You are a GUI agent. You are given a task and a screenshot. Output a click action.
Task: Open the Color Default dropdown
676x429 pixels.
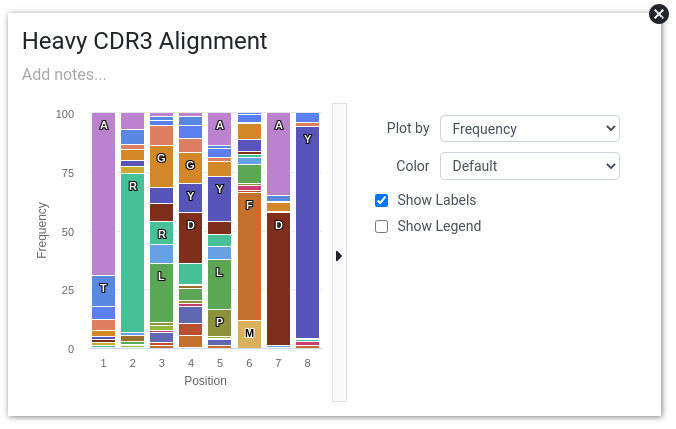(529, 166)
